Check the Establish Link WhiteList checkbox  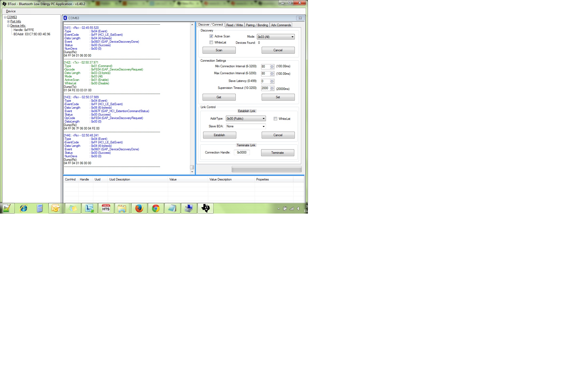(275, 119)
